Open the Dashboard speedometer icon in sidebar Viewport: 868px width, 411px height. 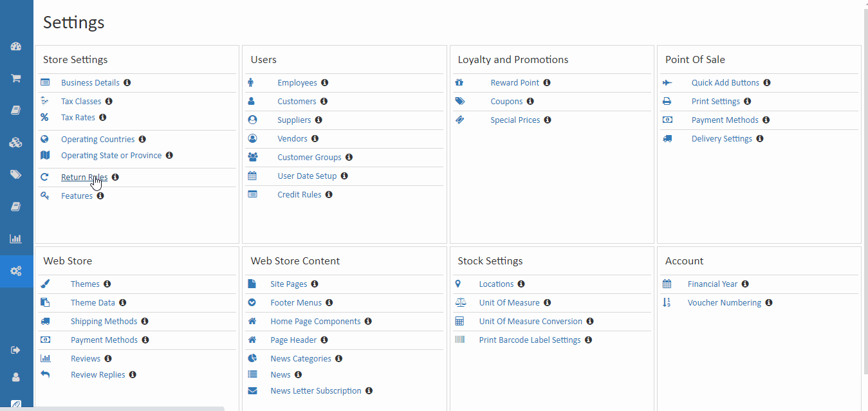pos(16,46)
